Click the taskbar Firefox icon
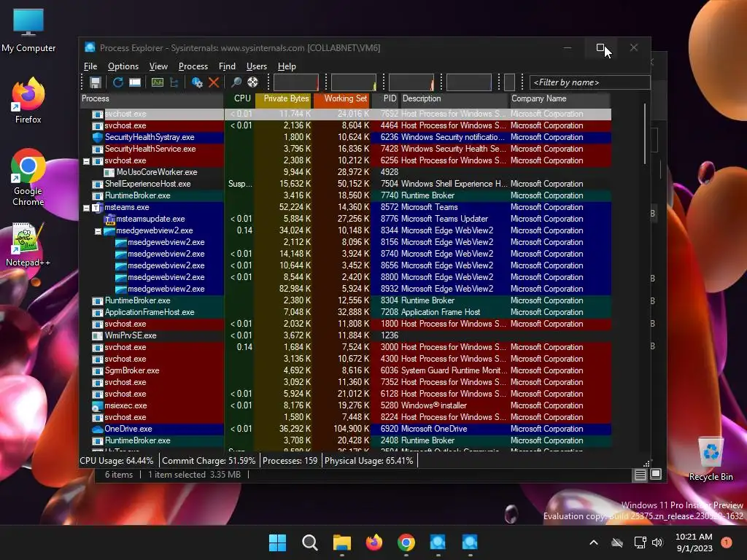The height and width of the screenshot is (560, 747). 374,542
